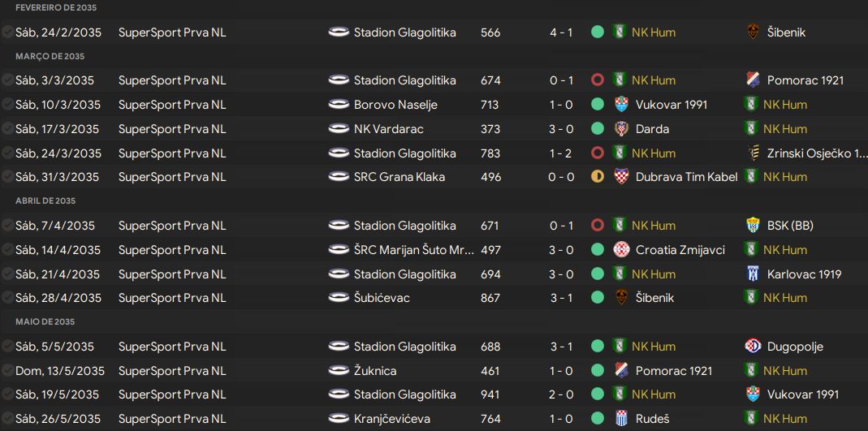868x431 pixels.
Task: Toggle the checkmark on the 26/5/2035 match
Action: [7, 418]
